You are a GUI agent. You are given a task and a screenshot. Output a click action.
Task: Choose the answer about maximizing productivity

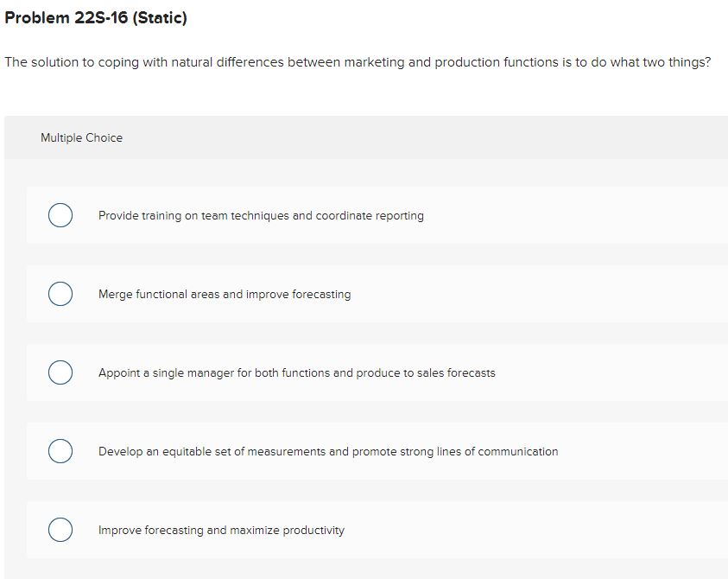tap(221, 530)
